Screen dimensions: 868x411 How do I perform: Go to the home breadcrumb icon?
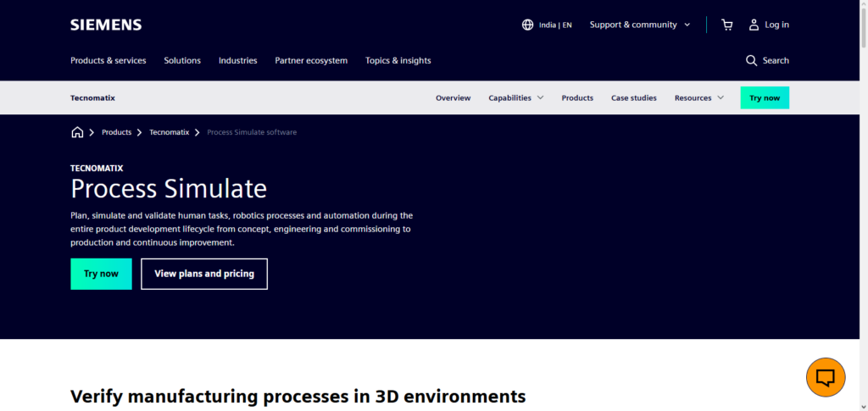tap(77, 132)
